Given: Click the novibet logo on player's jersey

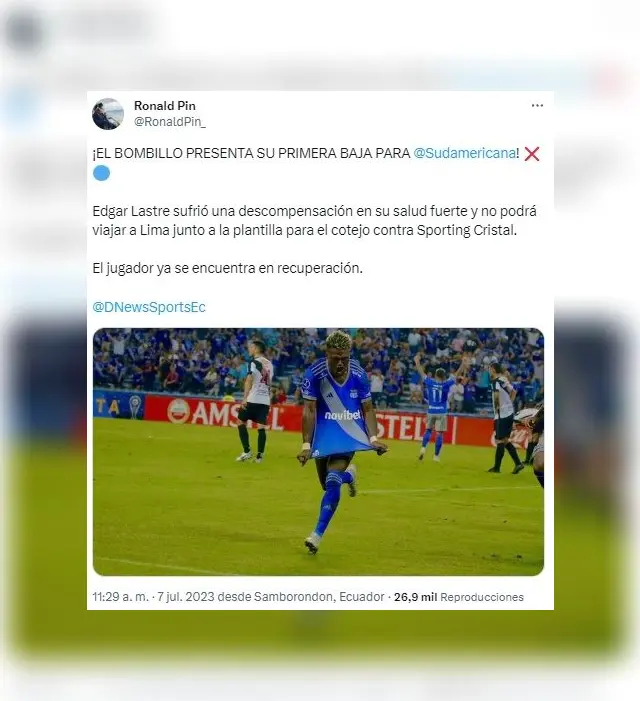Looking at the screenshot, I should point(343,415).
